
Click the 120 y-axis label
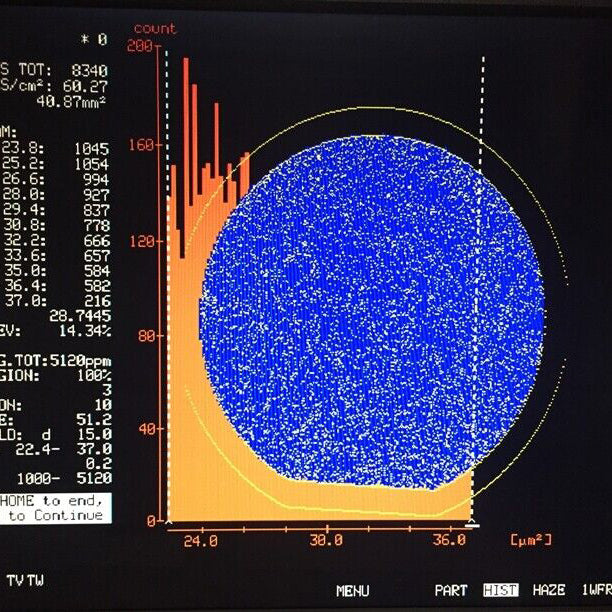point(142,242)
